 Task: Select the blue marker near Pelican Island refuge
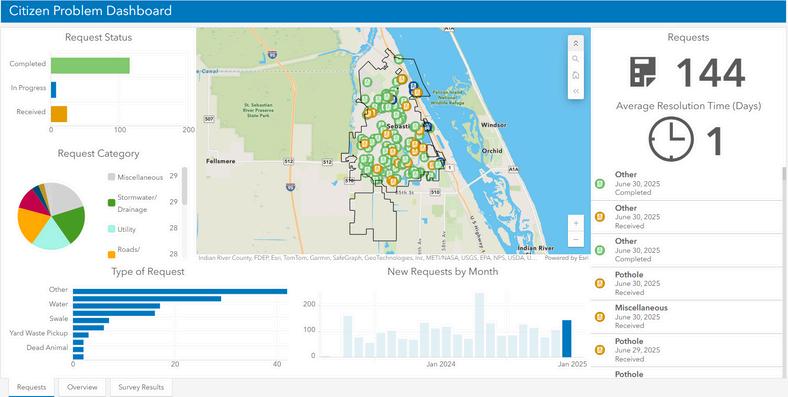[x=414, y=87]
